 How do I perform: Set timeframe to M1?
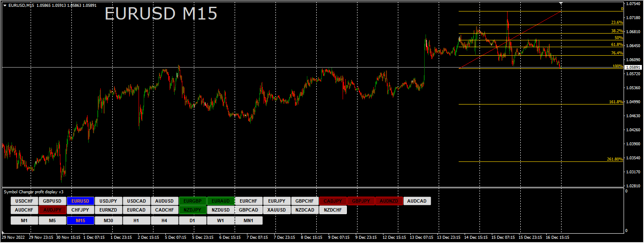pyautogui.click(x=24, y=220)
